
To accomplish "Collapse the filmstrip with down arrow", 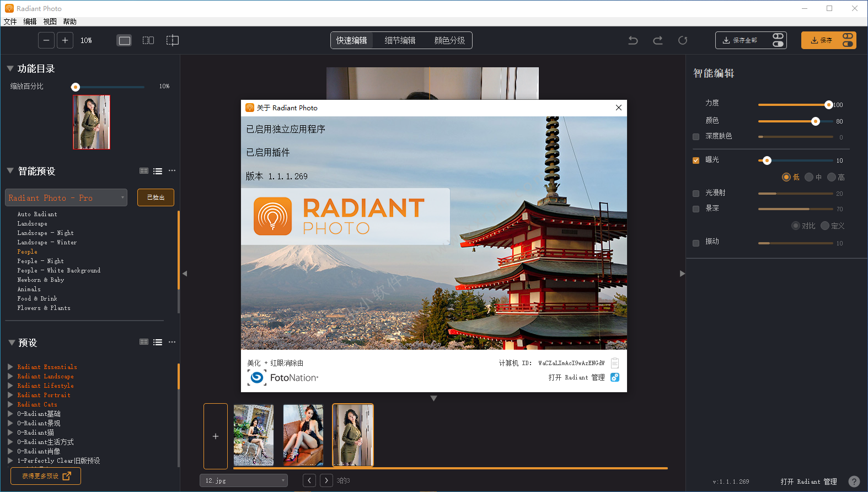I will point(433,398).
